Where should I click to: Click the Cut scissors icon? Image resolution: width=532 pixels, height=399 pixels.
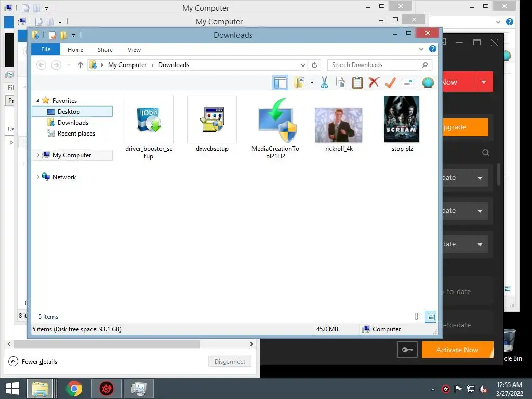click(324, 83)
